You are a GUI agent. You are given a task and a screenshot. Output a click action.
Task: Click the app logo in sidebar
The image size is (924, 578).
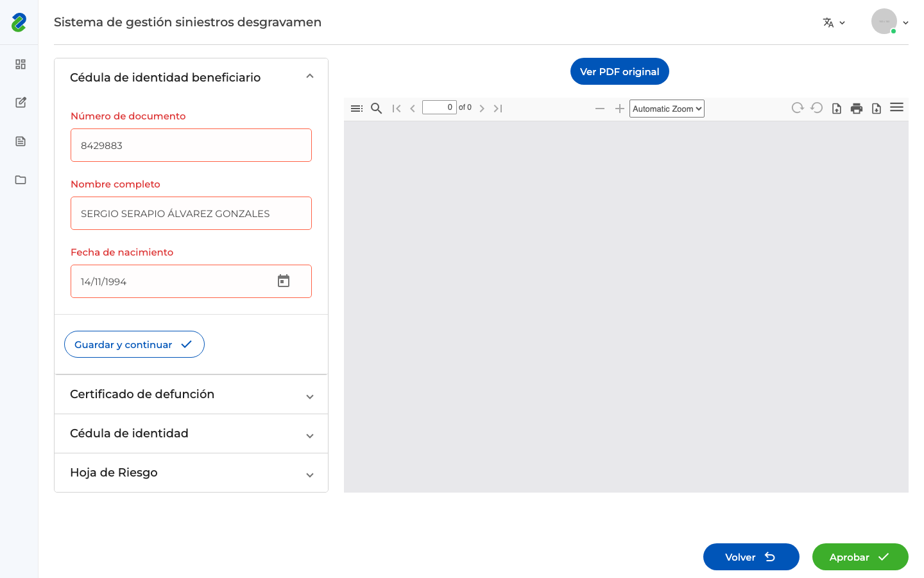pyautogui.click(x=19, y=22)
